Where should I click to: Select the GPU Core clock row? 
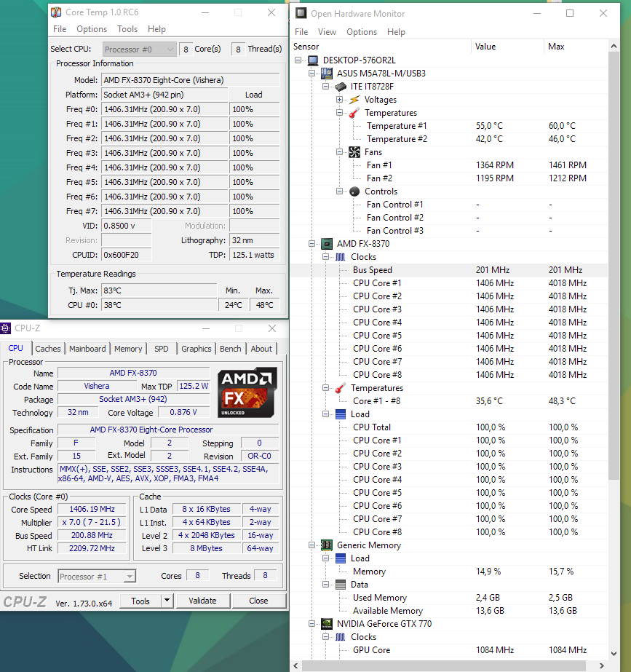click(x=449, y=650)
